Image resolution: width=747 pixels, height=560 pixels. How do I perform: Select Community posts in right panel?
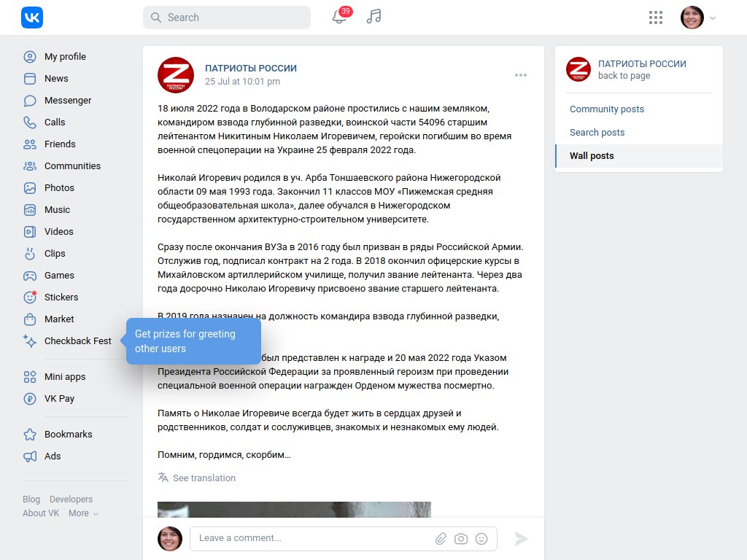(x=606, y=109)
